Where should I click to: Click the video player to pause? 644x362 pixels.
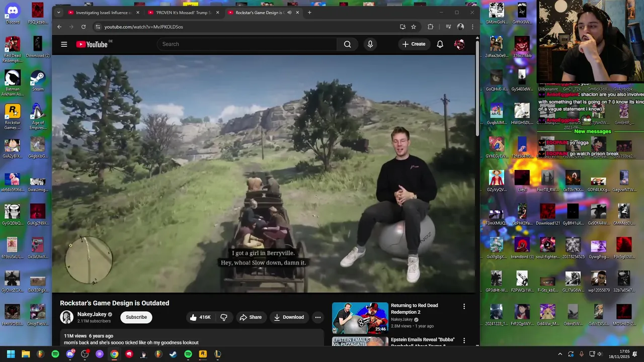264,173
